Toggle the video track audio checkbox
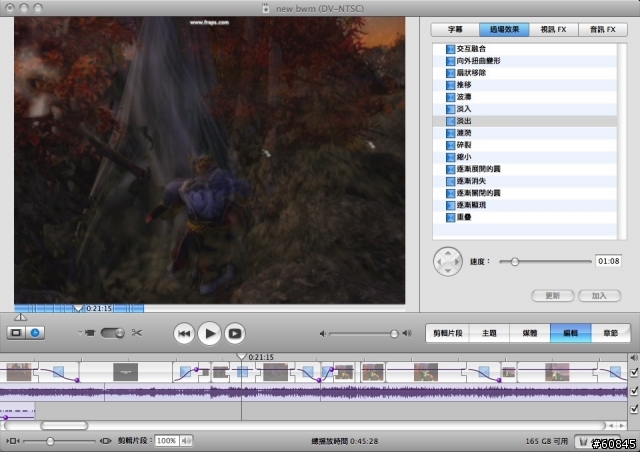 [x=634, y=372]
